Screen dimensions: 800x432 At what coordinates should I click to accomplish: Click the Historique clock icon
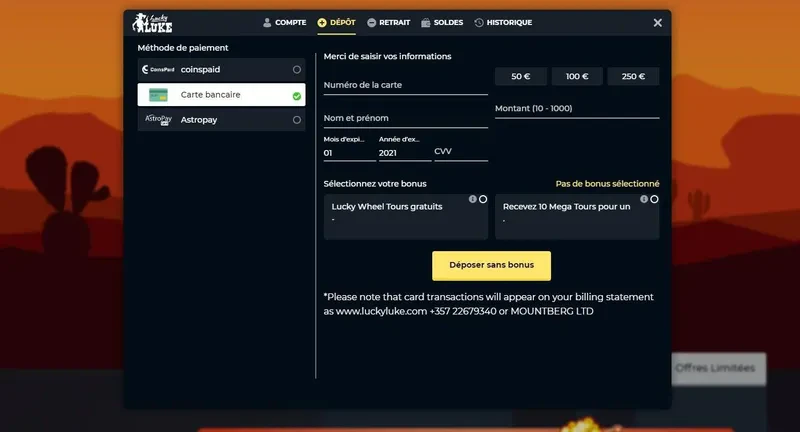click(479, 22)
